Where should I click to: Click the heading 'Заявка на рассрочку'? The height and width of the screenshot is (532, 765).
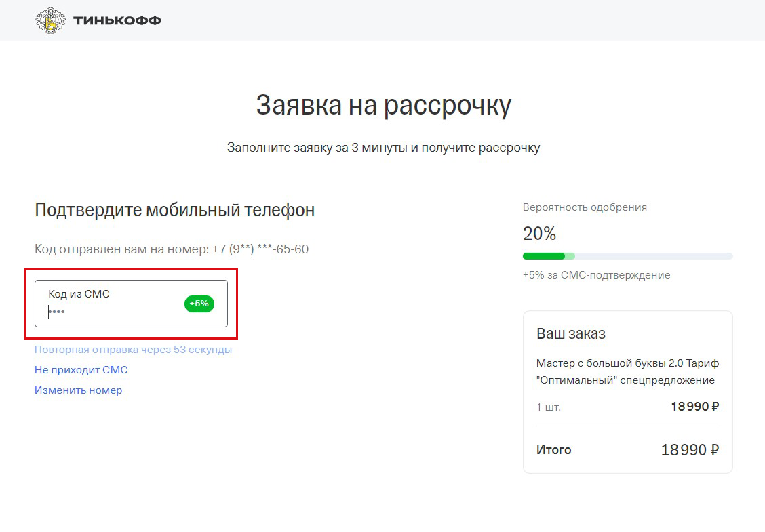tap(382, 104)
